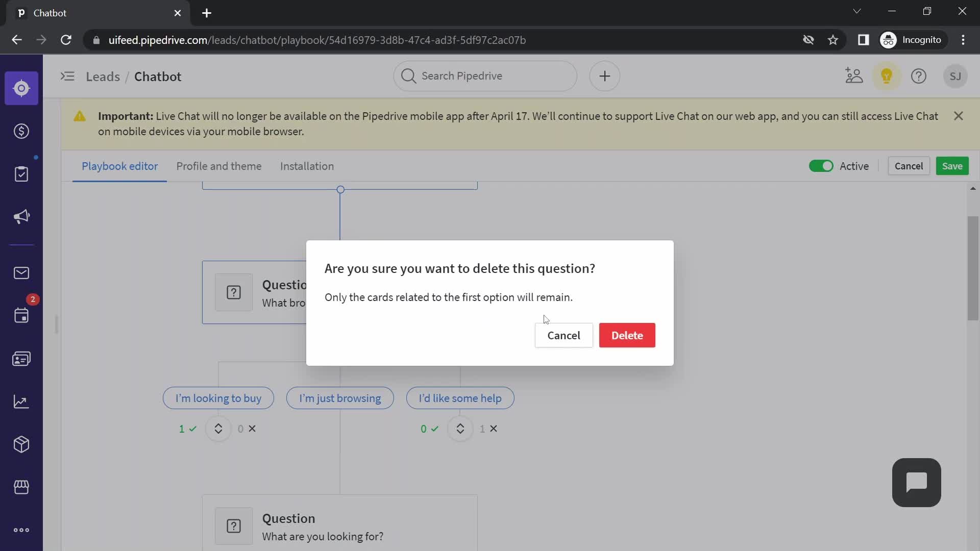Open the live chat widget bubble
This screenshot has width=980, height=551.
[917, 483]
